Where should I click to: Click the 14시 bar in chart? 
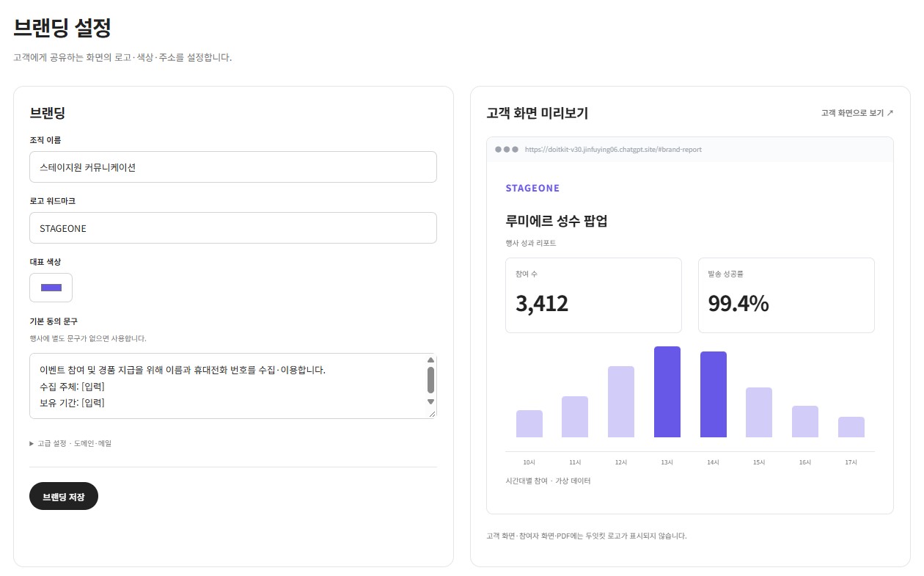(x=714, y=394)
